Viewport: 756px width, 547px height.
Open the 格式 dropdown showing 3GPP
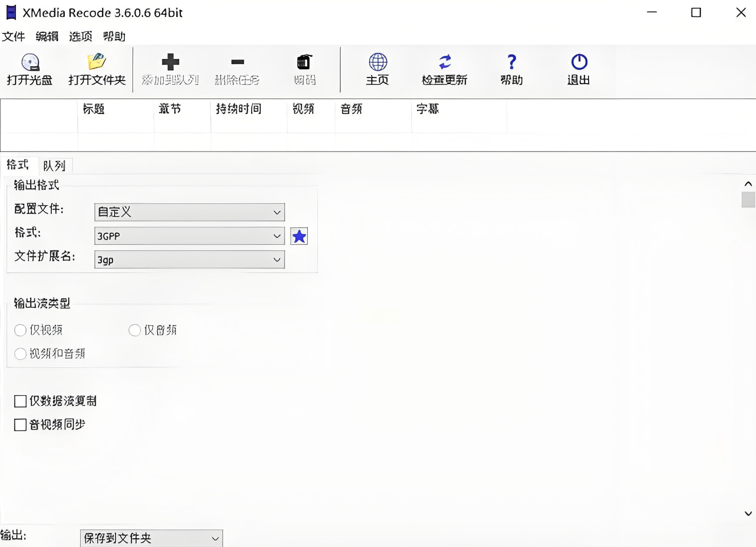pyautogui.click(x=190, y=236)
